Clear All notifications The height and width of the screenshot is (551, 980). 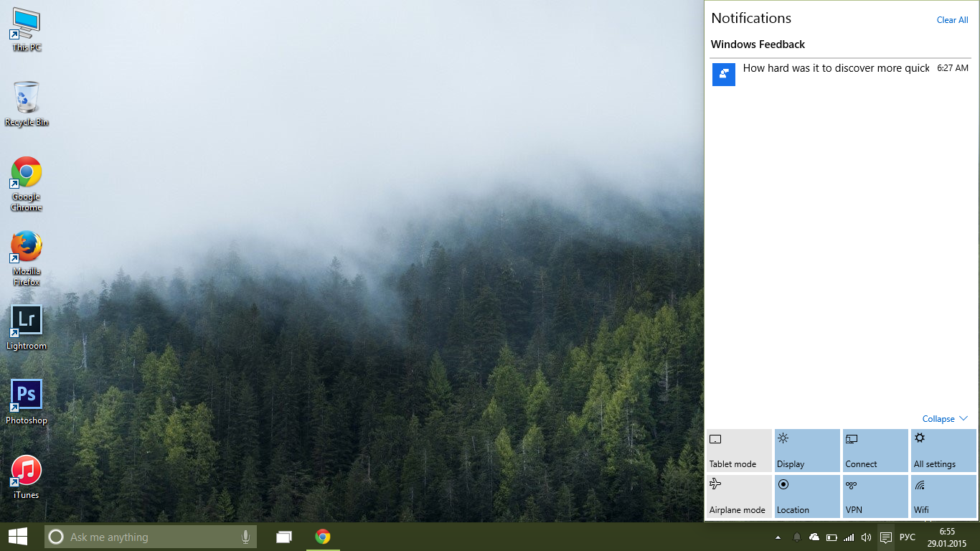(x=952, y=20)
